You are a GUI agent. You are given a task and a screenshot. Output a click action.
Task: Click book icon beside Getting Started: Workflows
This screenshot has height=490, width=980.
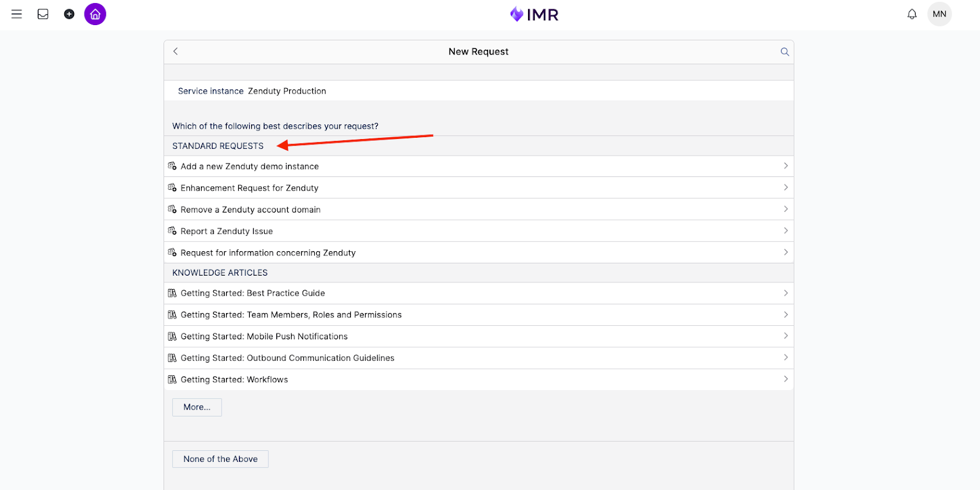point(172,380)
